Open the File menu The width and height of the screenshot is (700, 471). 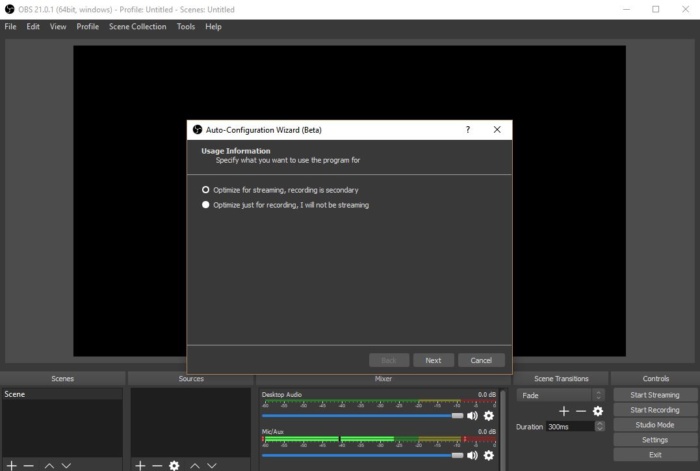click(x=10, y=27)
